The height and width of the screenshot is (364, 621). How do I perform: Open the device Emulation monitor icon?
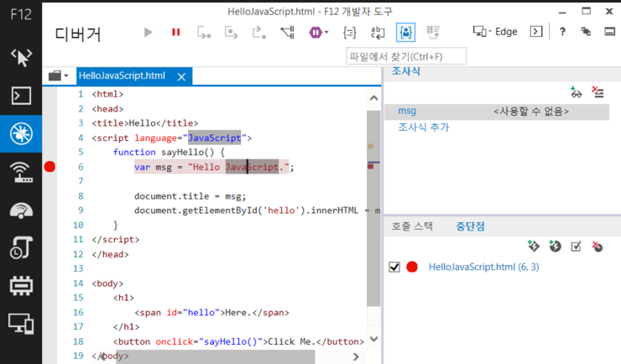click(x=21, y=324)
